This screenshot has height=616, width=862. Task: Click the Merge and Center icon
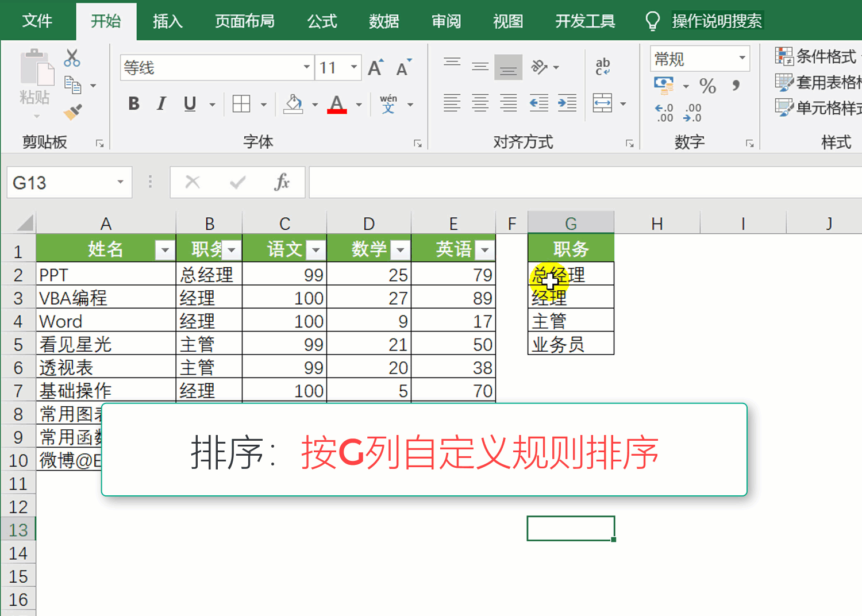(x=602, y=103)
